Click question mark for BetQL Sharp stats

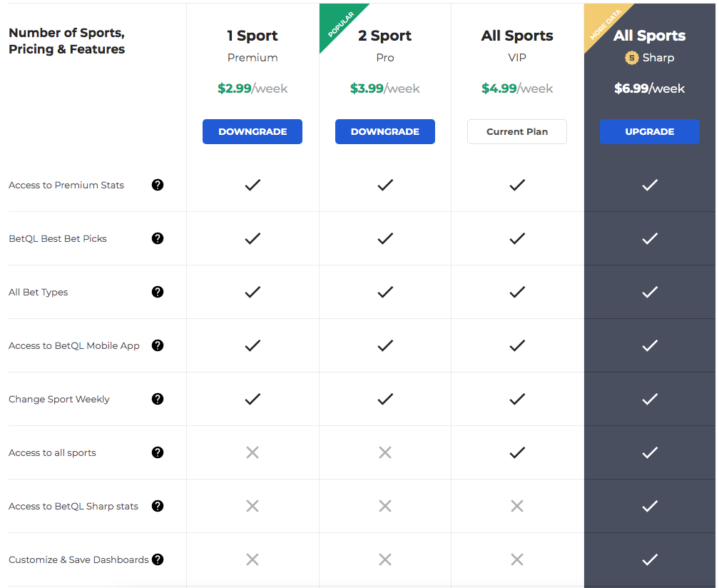(157, 506)
